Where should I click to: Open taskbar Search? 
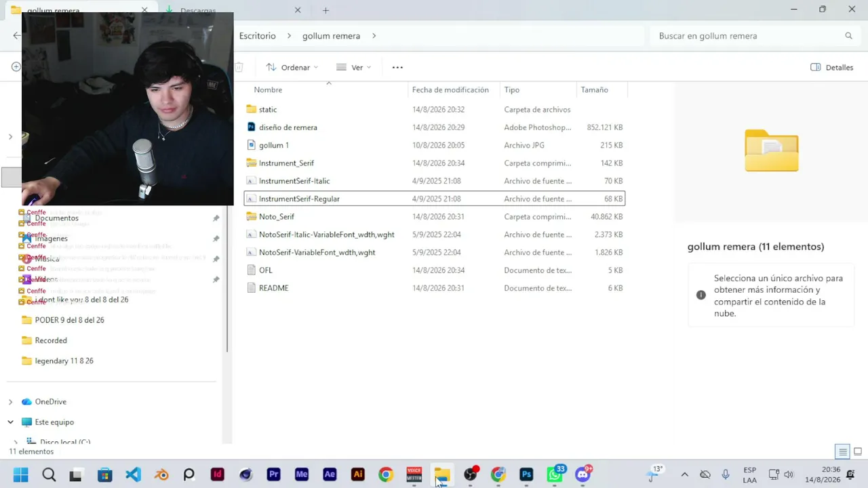pyautogui.click(x=49, y=474)
